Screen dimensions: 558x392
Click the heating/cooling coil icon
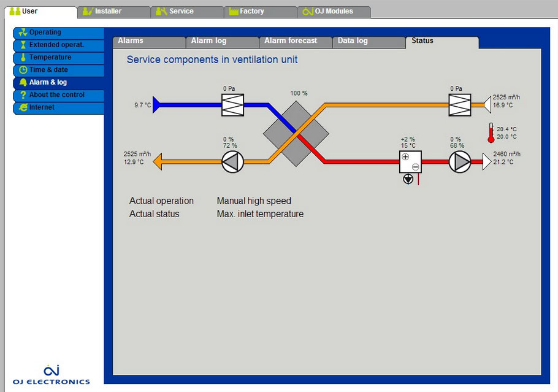pyautogui.click(x=410, y=161)
